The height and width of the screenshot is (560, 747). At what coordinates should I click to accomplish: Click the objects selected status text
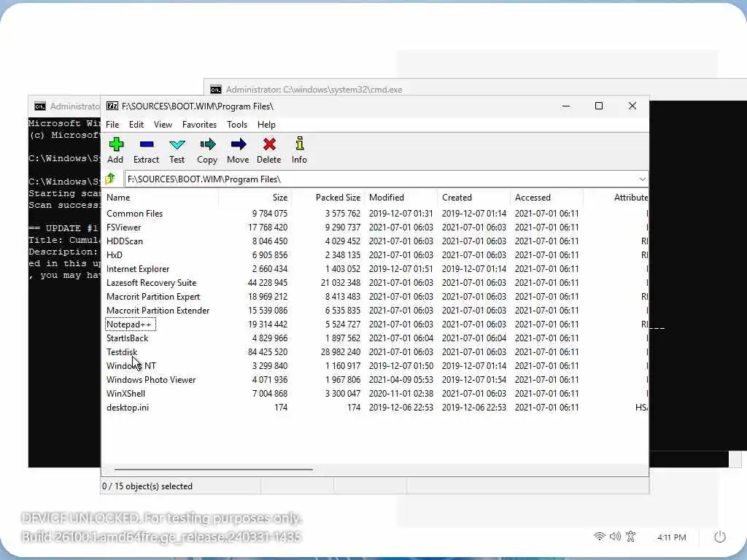point(147,486)
